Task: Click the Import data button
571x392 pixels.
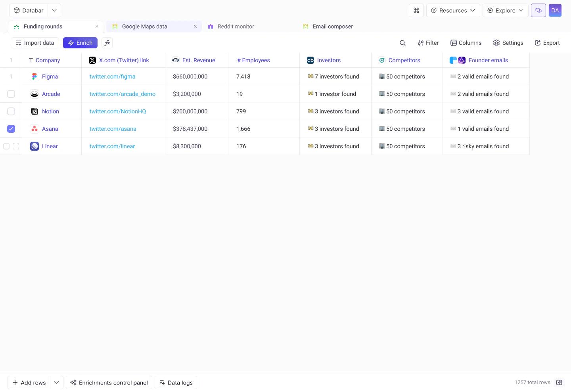Action: click(35, 43)
